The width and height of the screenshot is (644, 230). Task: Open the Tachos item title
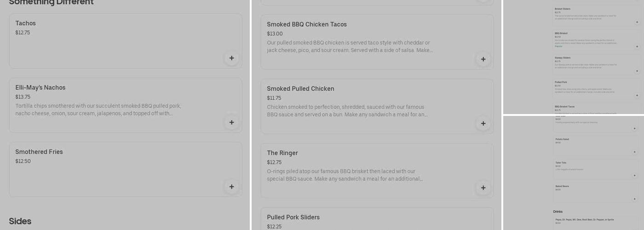pyautogui.click(x=25, y=23)
